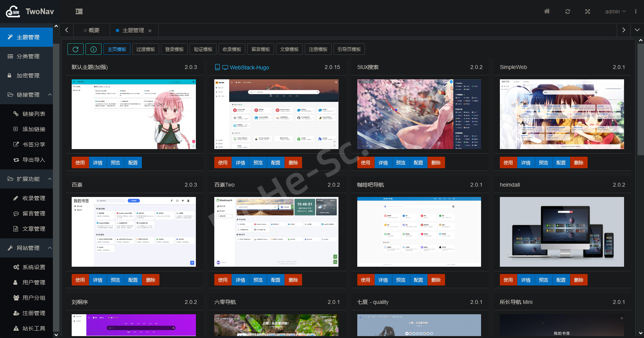
Task: Open 主题管理 in the sidebar
Action: click(26, 37)
